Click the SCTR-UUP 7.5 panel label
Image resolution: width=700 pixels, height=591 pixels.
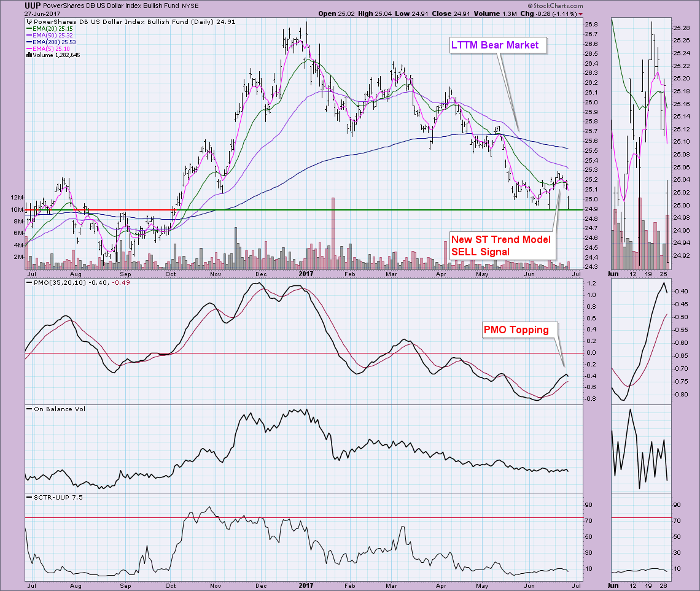(x=55, y=497)
